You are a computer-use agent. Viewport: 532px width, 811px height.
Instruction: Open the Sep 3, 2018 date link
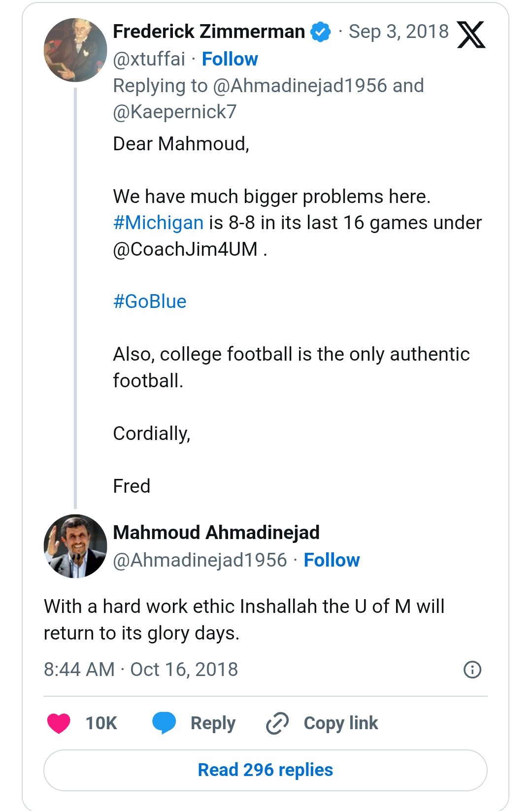coord(399,32)
